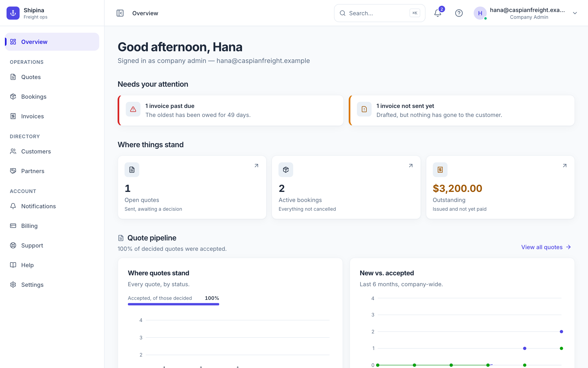The image size is (588, 368).
Task: Click the Partners handshake icon in sidebar
Action: 13,171
